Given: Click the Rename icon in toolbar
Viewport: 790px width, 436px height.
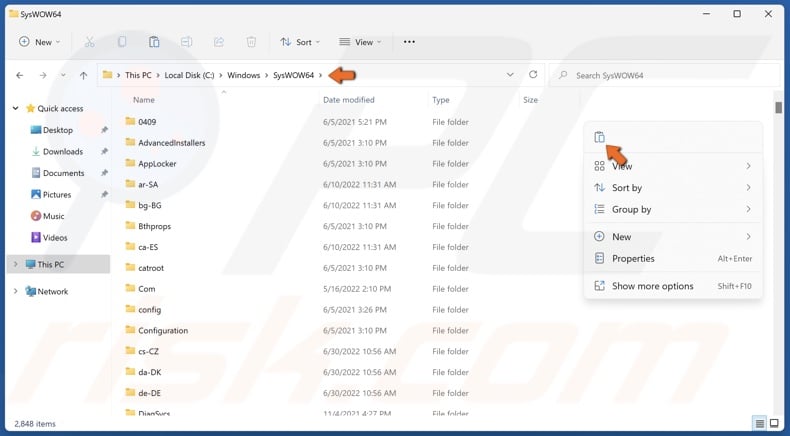Looking at the screenshot, I should [x=186, y=42].
